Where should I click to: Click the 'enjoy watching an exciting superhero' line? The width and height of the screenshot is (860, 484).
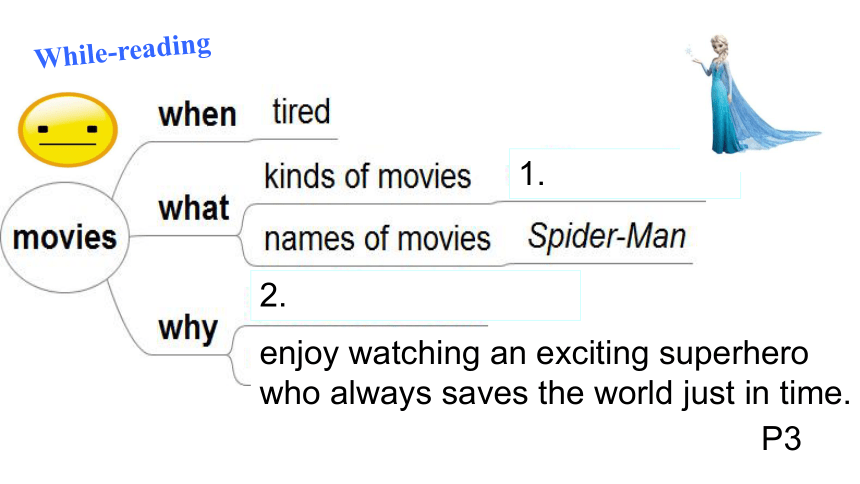click(x=534, y=354)
